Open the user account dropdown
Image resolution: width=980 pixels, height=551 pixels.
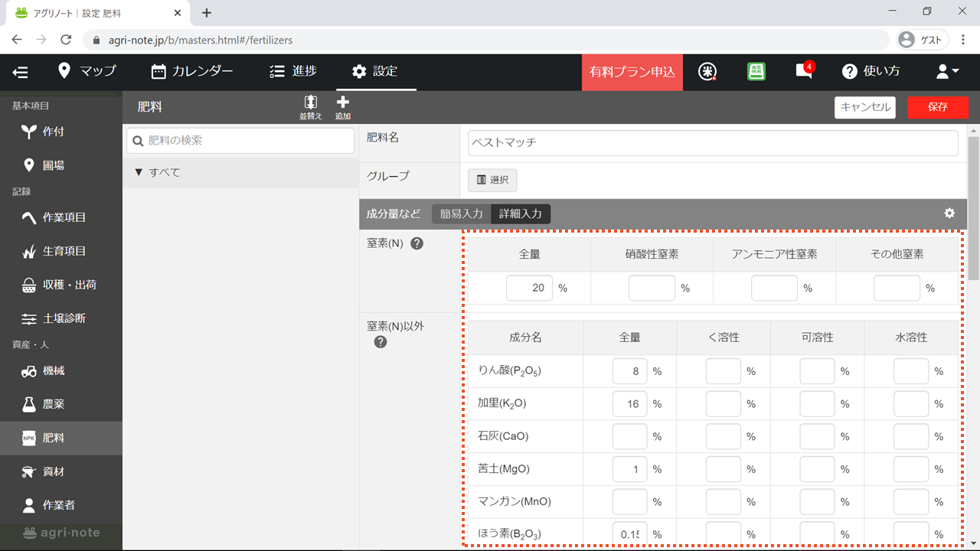point(948,71)
